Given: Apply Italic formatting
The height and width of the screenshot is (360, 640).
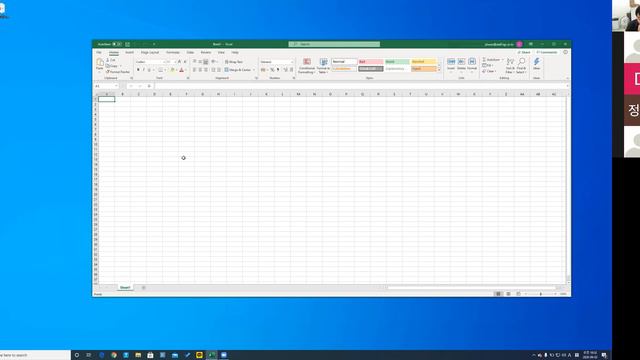Looking at the screenshot, I should click(143, 70).
